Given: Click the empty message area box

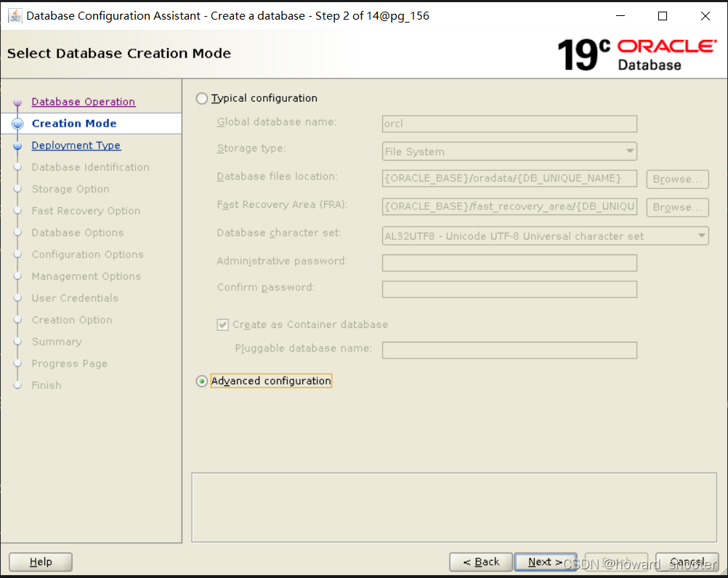Looking at the screenshot, I should point(454,507).
